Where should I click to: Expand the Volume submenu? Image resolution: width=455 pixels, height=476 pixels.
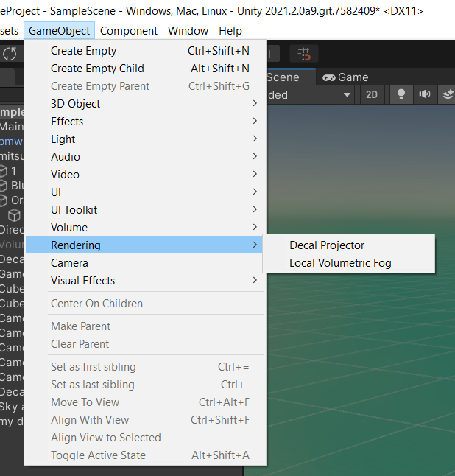tap(145, 228)
